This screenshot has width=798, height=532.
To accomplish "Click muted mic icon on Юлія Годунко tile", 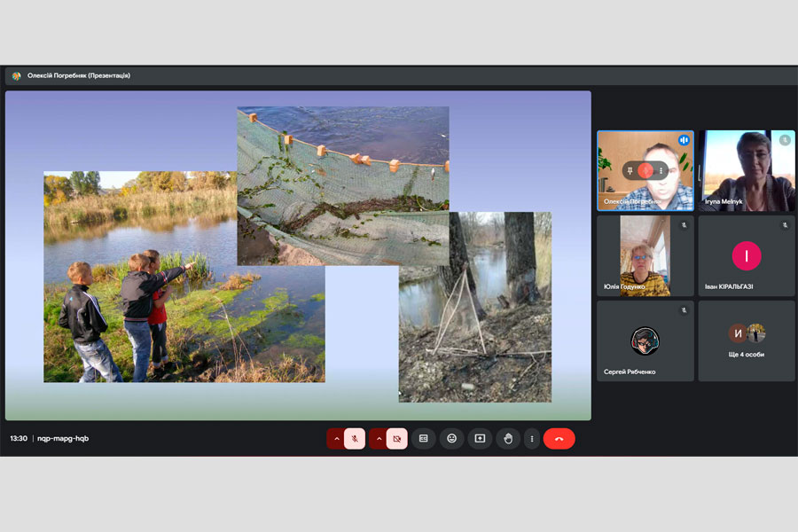I will [684, 224].
